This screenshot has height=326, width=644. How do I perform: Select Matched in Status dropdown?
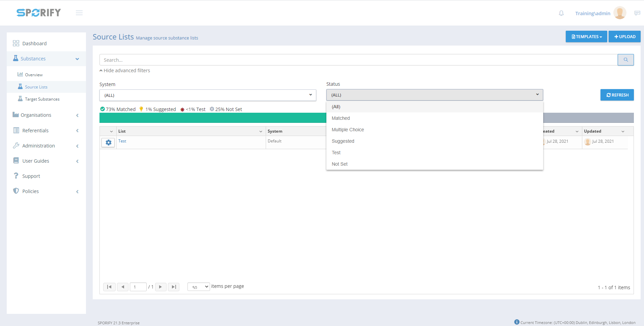click(341, 118)
